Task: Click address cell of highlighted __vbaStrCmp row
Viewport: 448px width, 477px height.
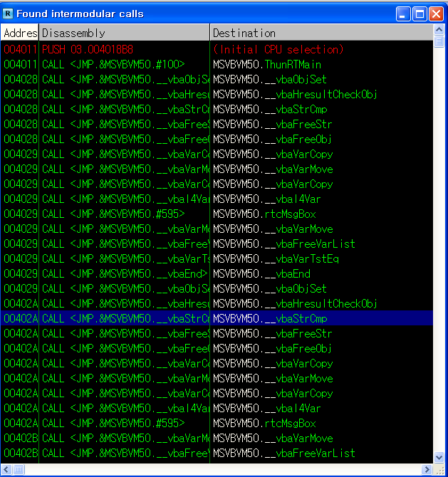Action: coord(21,318)
